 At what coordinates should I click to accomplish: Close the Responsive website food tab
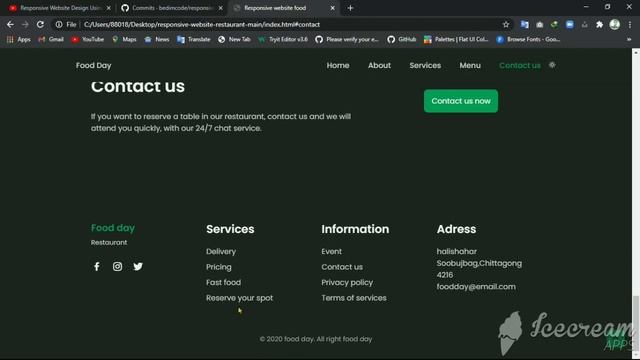(x=332, y=8)
